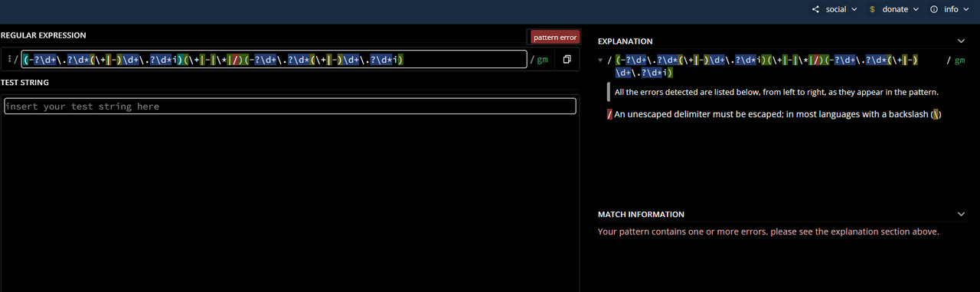Click the test string input area
Image resolution: width=980 pixels, height=292 pixels.
click(x=289, y=106)
